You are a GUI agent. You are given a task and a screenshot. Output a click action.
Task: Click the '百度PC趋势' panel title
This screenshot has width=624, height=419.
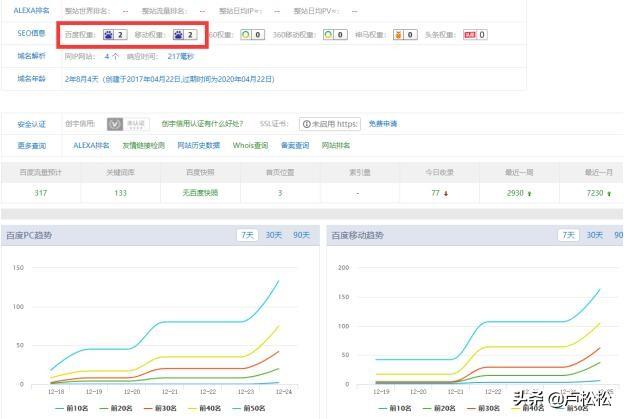[x=29, y=235]
